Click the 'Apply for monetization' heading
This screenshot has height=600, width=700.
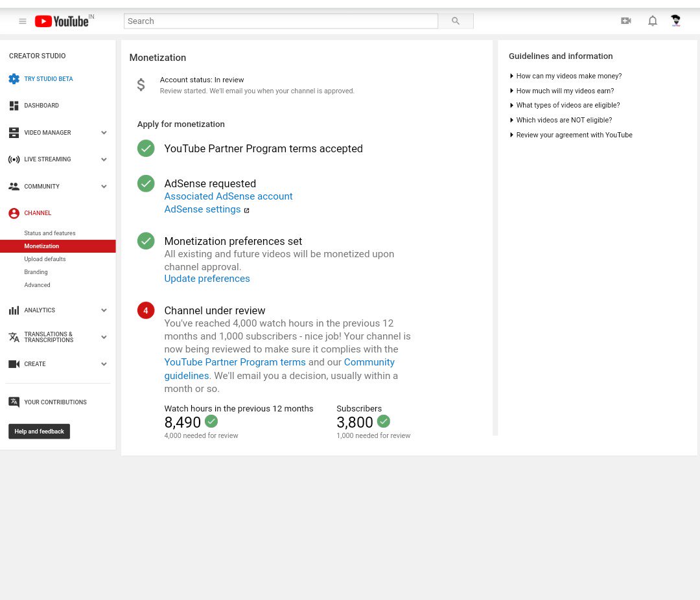click(181, 124)
